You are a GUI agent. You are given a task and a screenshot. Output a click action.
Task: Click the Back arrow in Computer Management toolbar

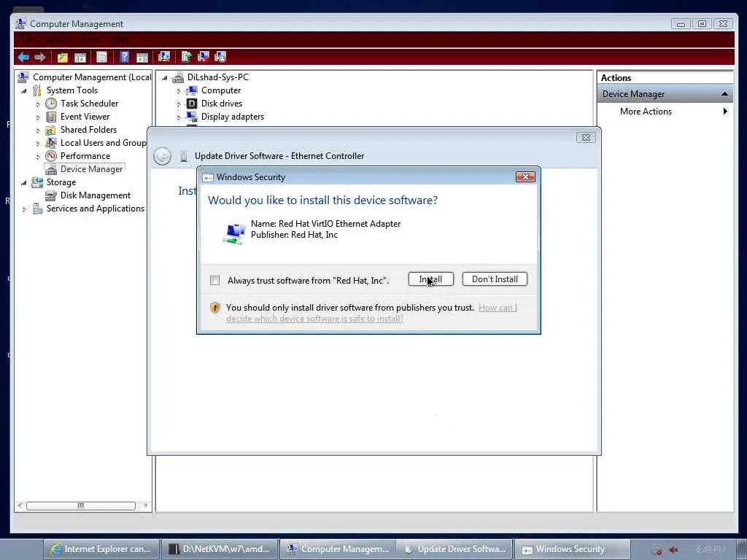tap(23, 58)
